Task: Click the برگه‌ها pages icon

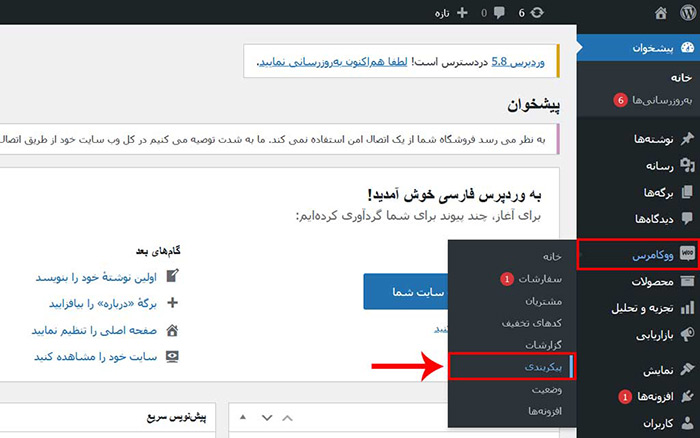Action: click(687, 192)
